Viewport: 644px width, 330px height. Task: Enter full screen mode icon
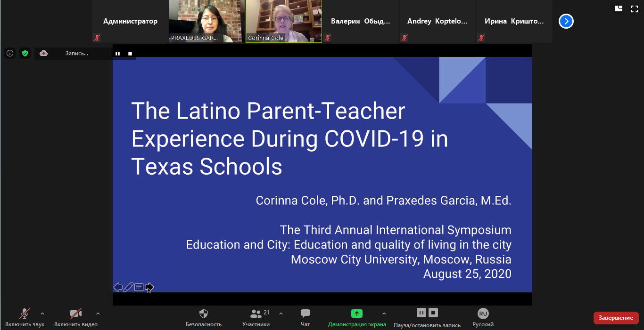pos(635,8)
